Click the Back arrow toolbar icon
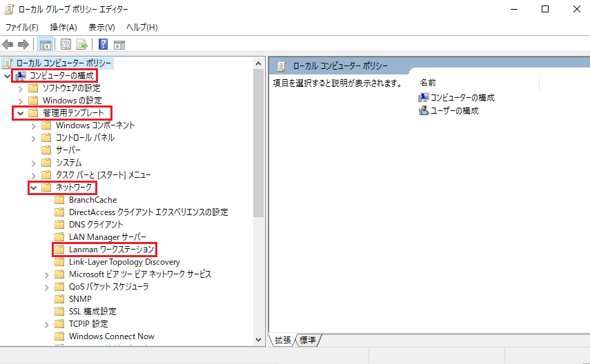The height and width of the screenshot is (364, 590). point(8,45)
